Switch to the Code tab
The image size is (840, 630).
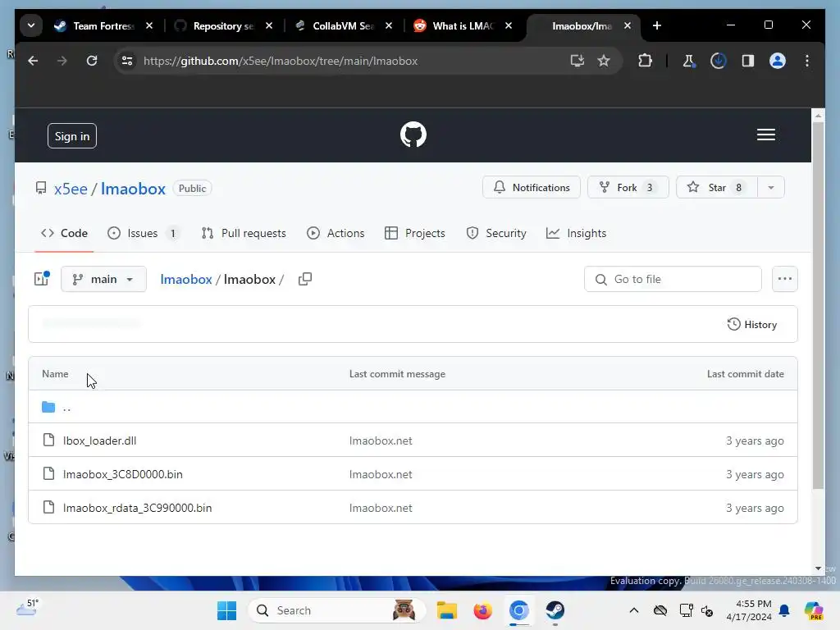point(64,233)
